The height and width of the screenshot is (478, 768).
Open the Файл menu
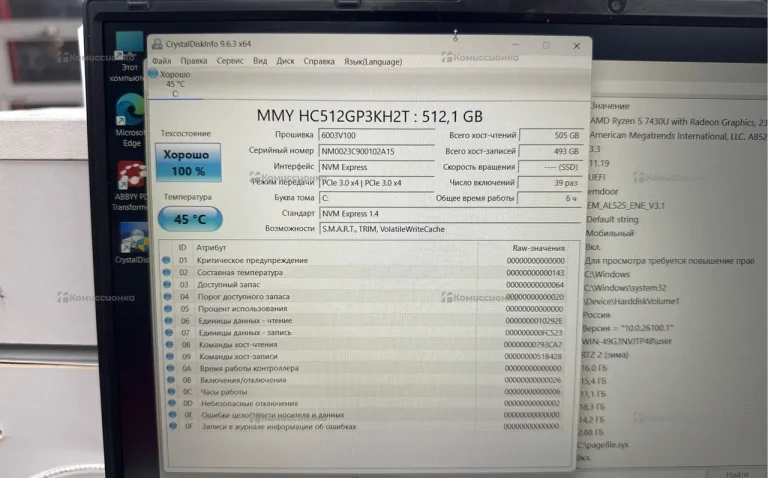coord(162,61)
